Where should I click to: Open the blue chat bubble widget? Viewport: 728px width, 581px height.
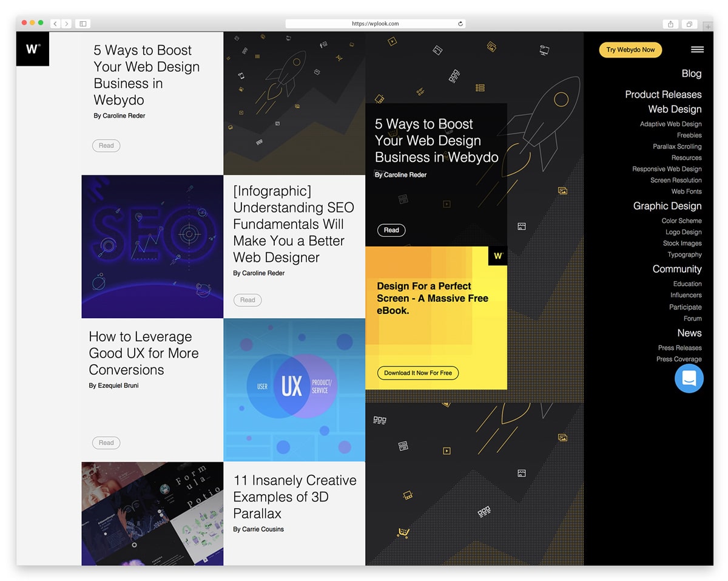point(689,378)
